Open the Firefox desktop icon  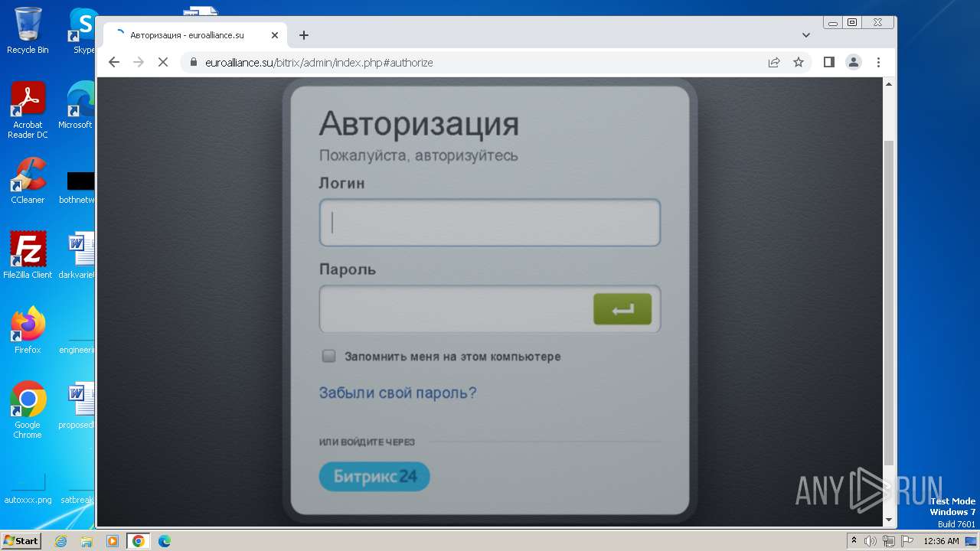28,331
